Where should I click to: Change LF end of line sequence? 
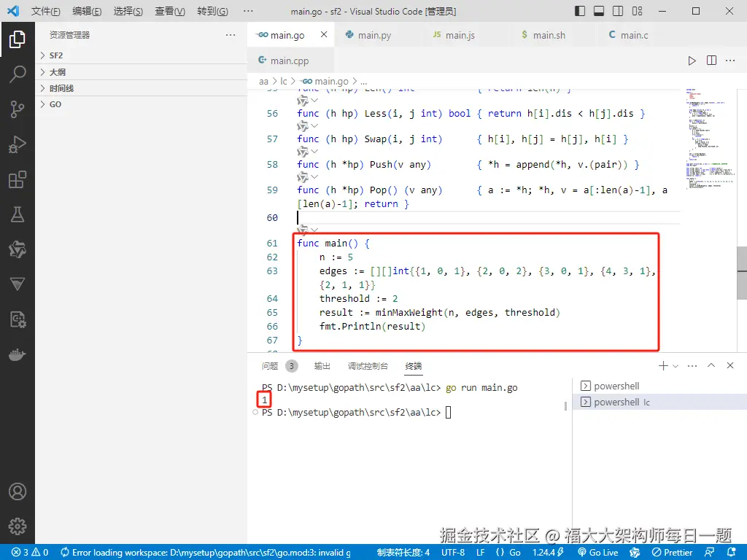click(x=481, y=553)
